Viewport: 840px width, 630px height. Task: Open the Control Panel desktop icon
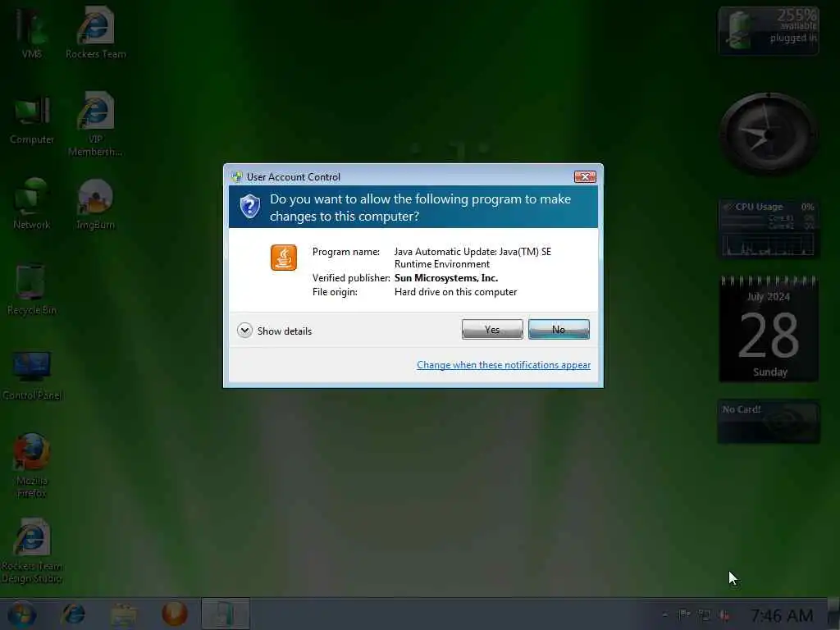(32, 375)
